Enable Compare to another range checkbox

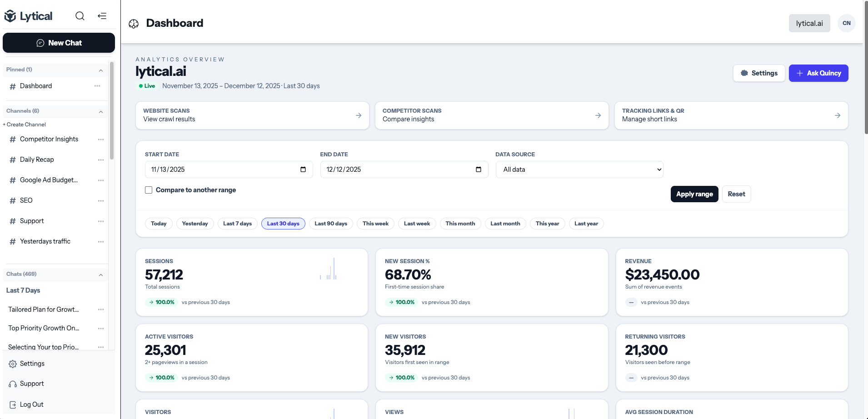(x=149, y=190)
